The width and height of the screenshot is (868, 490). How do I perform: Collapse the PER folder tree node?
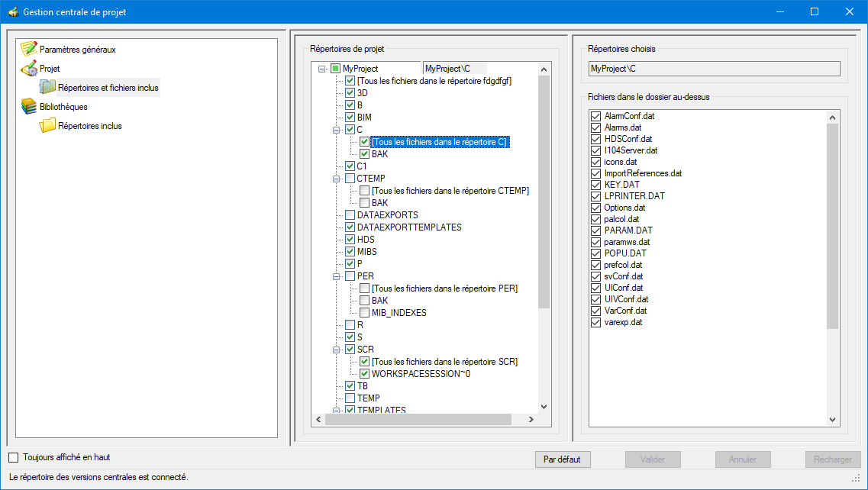coord(337,276)
